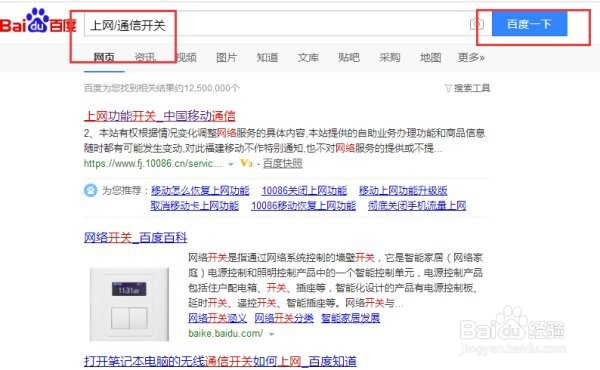The width and height of the screenshot is (600, 370).
Task: Switch to the 贴吧 tab
Action: click(349, 57)
